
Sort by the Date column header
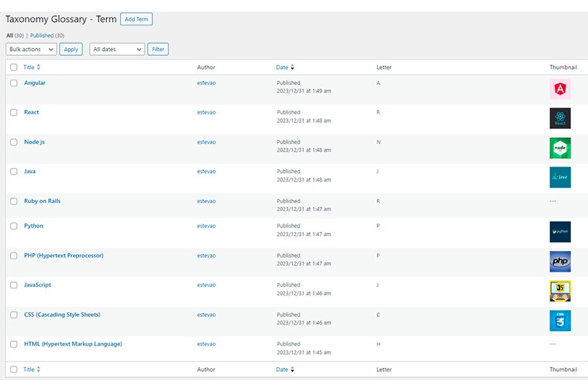(282, 67)
